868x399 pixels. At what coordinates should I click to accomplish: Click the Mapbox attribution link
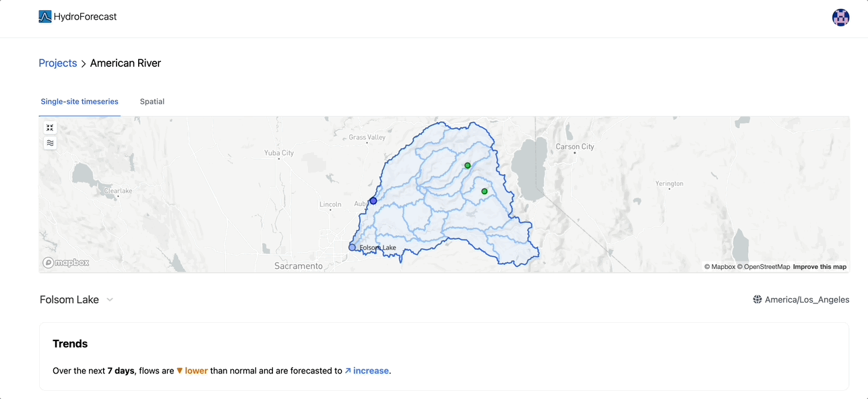click(x=720, y=267)
